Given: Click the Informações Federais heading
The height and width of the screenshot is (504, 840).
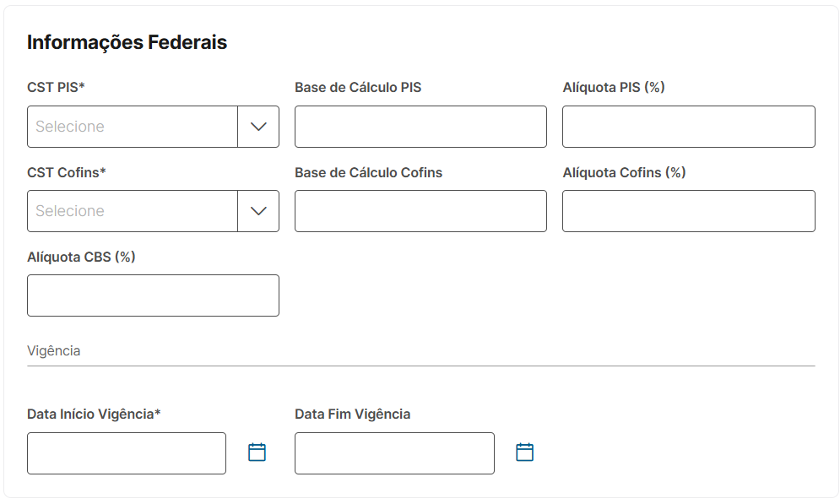Looking at the screenshot, I should pos(127,42).
